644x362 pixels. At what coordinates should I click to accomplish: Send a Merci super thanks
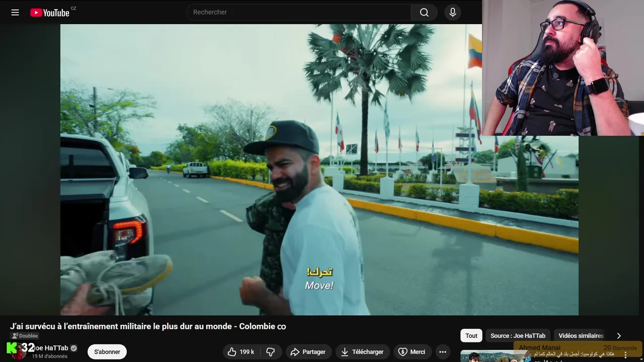(x=412, y=352)
